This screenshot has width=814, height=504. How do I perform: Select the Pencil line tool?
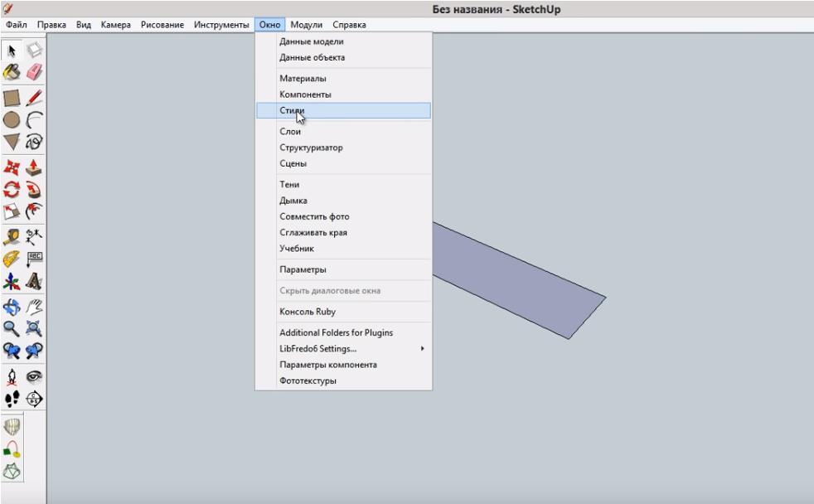click(34, 98)
